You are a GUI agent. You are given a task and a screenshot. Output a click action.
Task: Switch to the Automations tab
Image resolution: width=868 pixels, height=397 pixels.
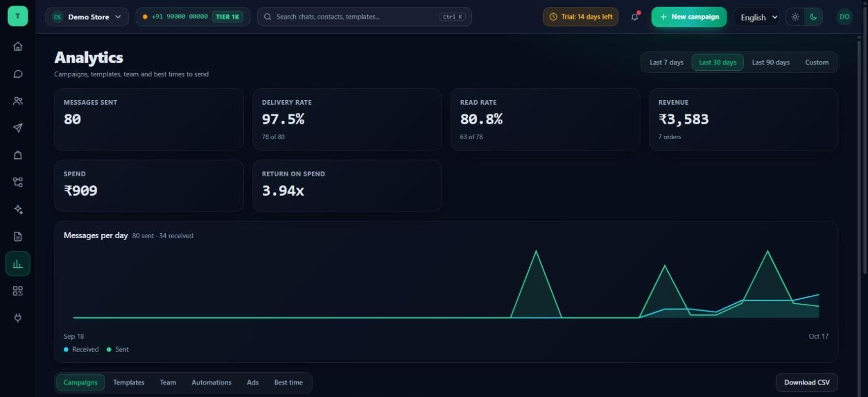(x=212, y=383)
